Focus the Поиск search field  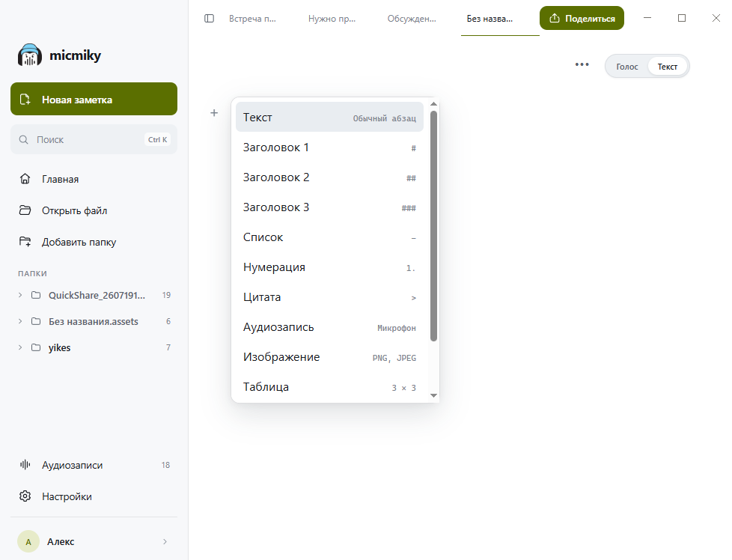coord(94,139)
